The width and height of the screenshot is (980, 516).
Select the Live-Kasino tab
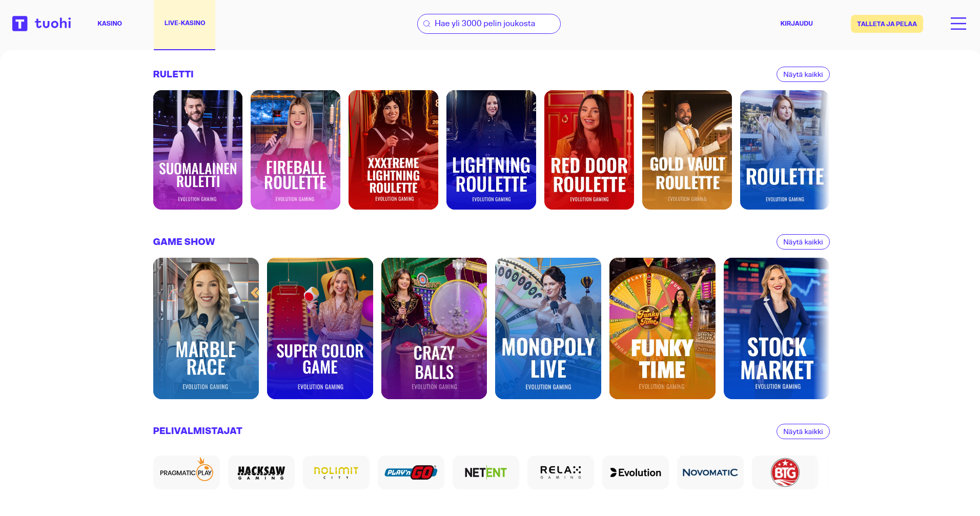click(185, 25)
